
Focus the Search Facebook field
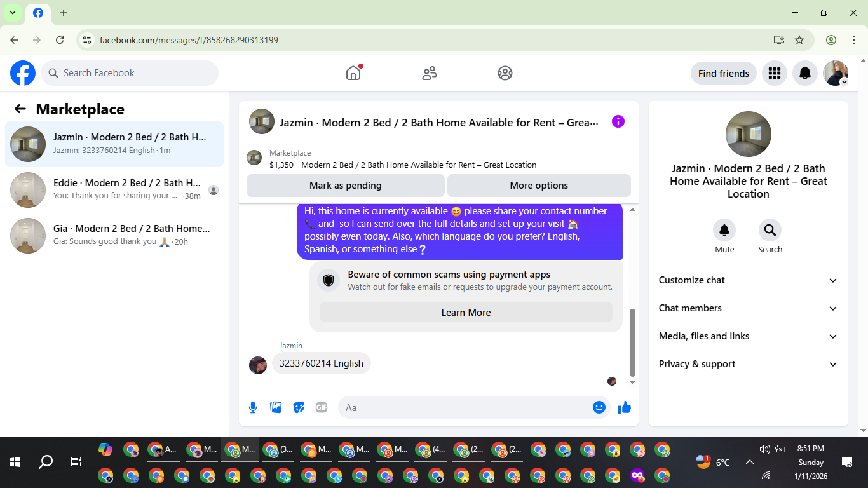click(x=130, y=73)
